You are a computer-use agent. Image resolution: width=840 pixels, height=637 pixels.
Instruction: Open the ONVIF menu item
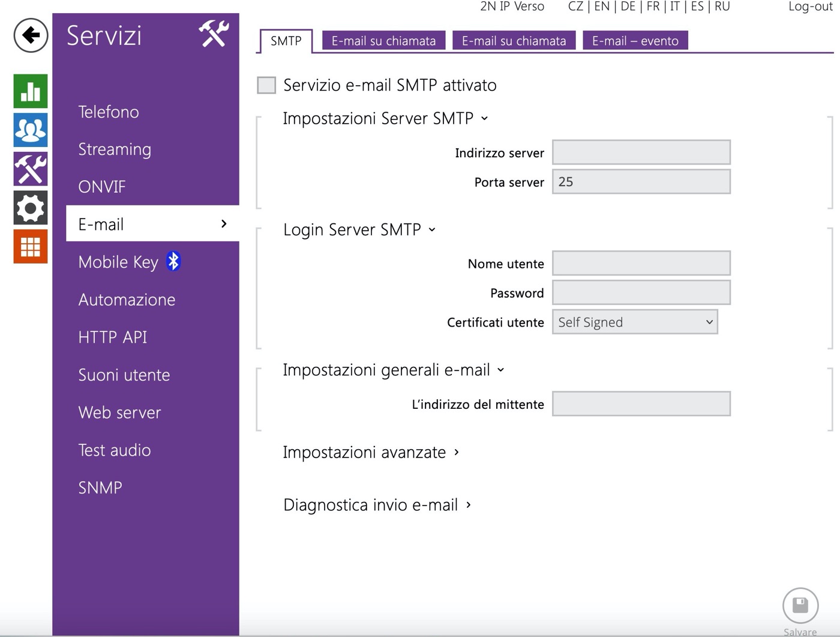(102, 187)
